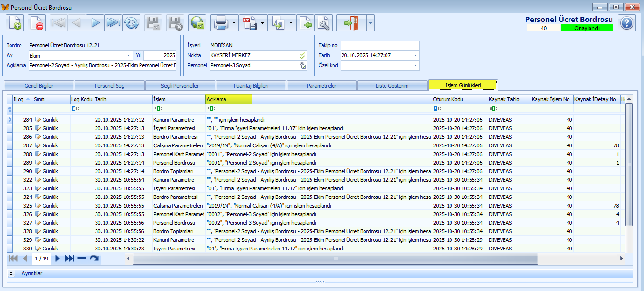Click the delete record icon with red minus
The height and width of the screenshot is (291, 644).
(37, 23)
